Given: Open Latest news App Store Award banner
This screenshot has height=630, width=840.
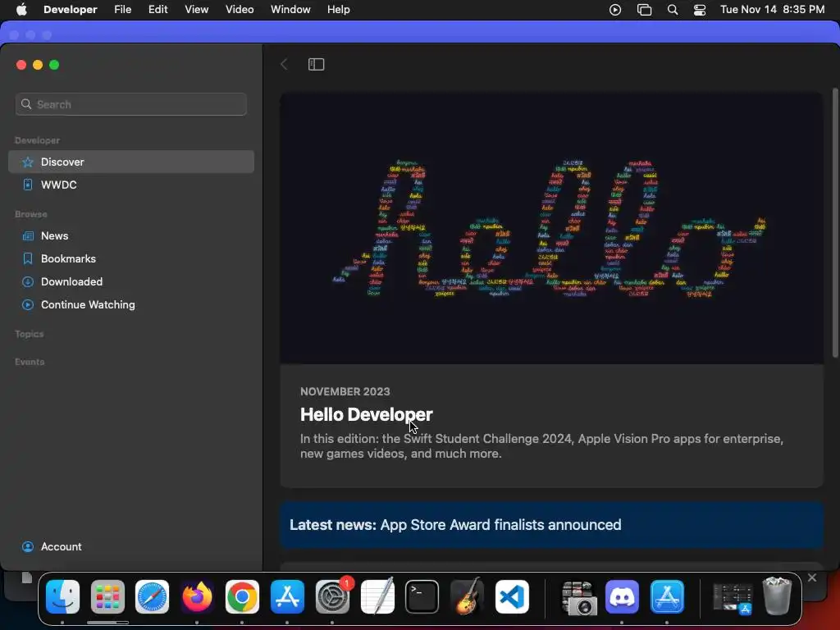Looking at the screenshot, I should point(551,525).
